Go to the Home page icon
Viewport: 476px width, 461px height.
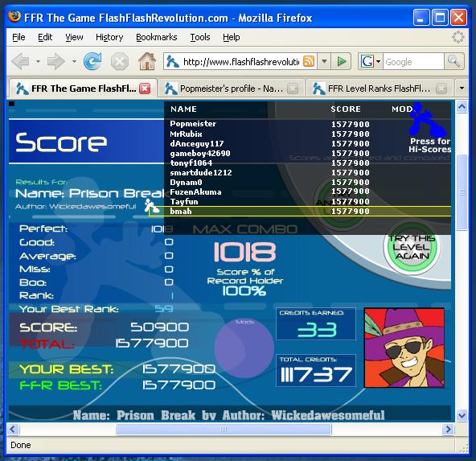[x=147, y=61]
